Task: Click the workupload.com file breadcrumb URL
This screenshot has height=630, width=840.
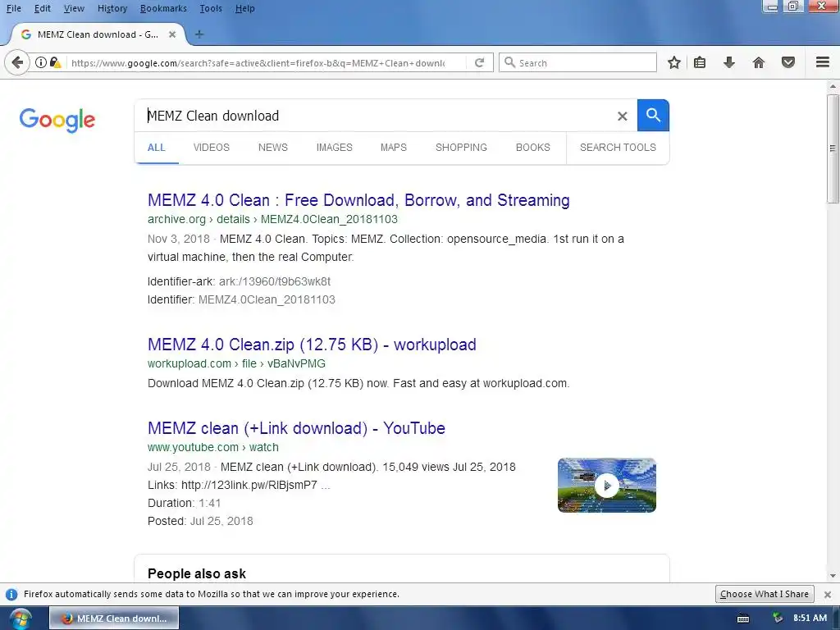Action: (x=236, y=363)
